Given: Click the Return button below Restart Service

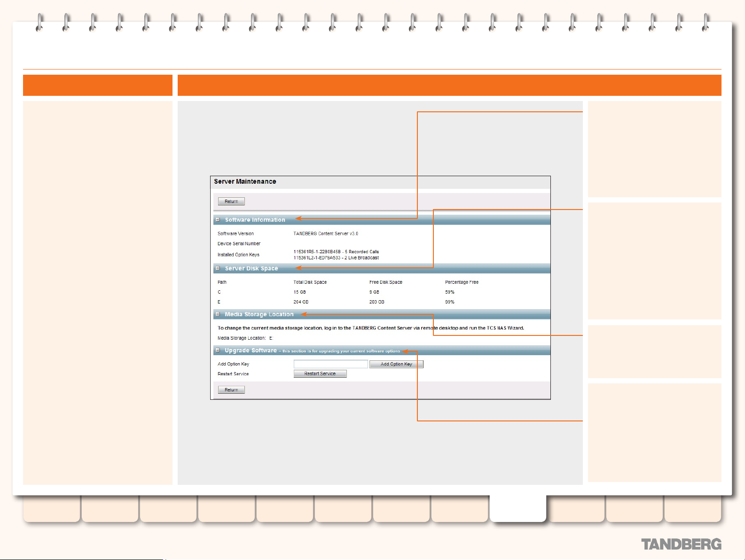Looking at the screenshot, I should [231, 390].
